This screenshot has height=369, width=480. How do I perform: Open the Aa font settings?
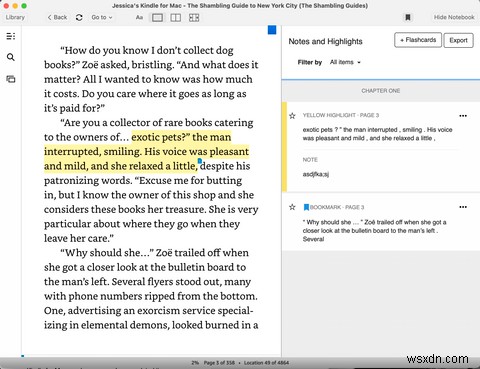139,17
